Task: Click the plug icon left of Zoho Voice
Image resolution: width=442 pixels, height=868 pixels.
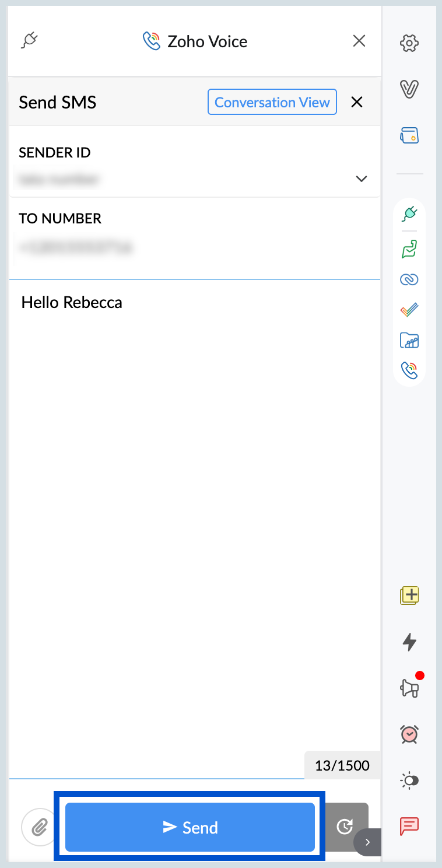Action: [30, 41]
